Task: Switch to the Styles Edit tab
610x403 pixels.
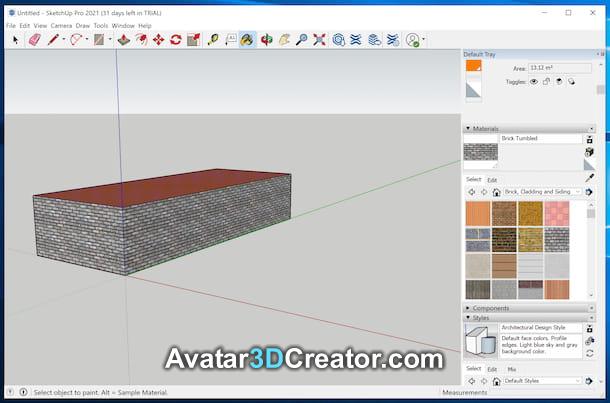Action: [492, 369]
